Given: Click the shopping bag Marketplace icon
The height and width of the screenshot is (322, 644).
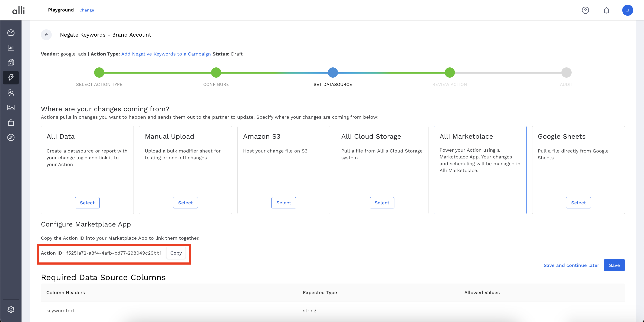Looking at the screenshot, I should (x=11, y=123).
